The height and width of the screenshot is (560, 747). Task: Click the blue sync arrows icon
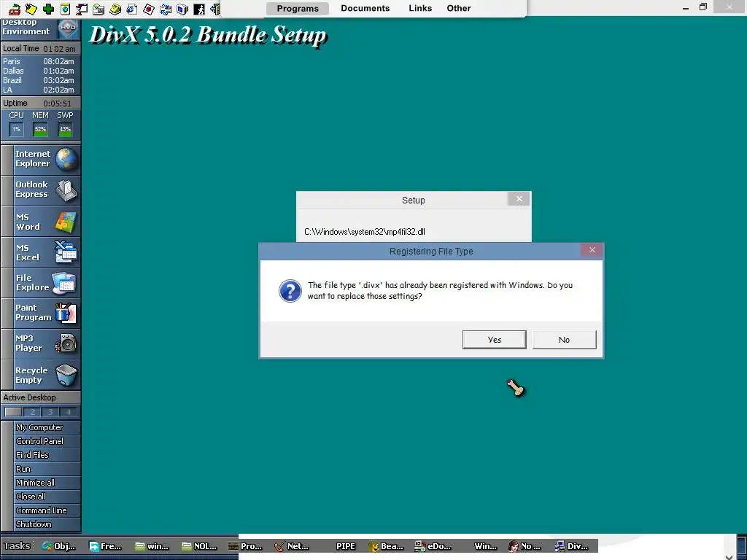tap(166, 9)
